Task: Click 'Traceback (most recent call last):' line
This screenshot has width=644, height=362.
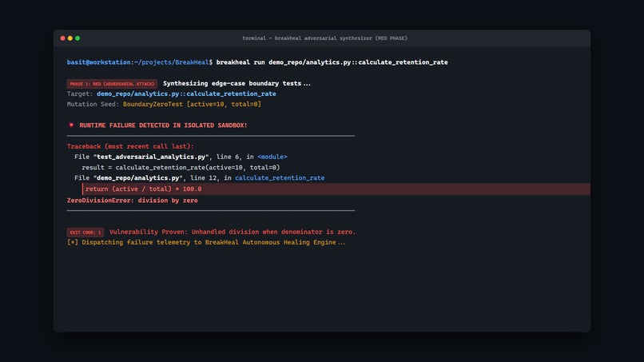Action: tap(130, 146)
